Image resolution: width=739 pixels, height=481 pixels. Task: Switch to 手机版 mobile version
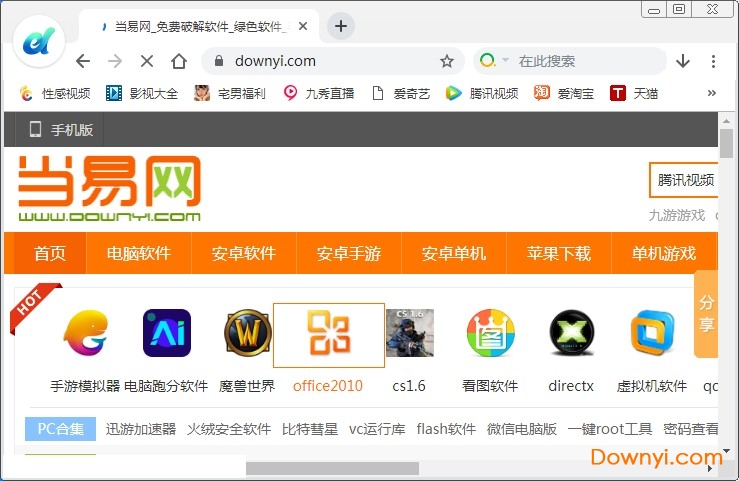[x=61, y=130]
